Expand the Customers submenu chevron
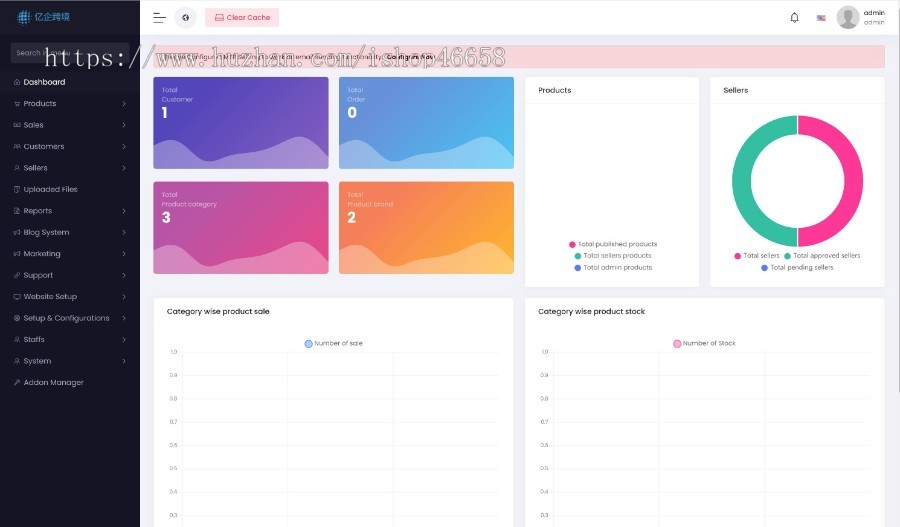Screen dimensions: 900x527 (124, 146)
